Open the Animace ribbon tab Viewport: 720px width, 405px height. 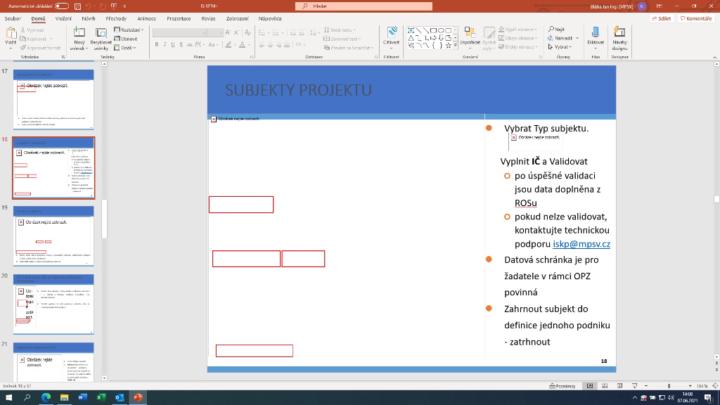[146, 18]
